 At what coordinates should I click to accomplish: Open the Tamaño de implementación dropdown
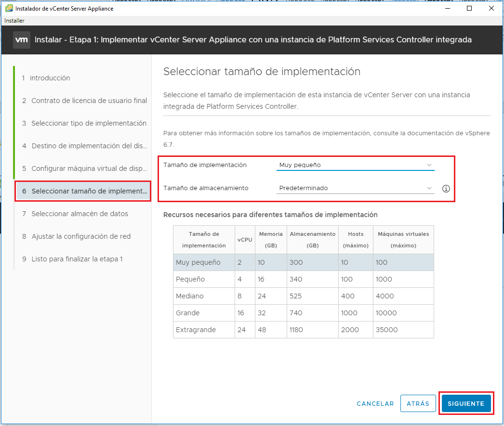355,165
